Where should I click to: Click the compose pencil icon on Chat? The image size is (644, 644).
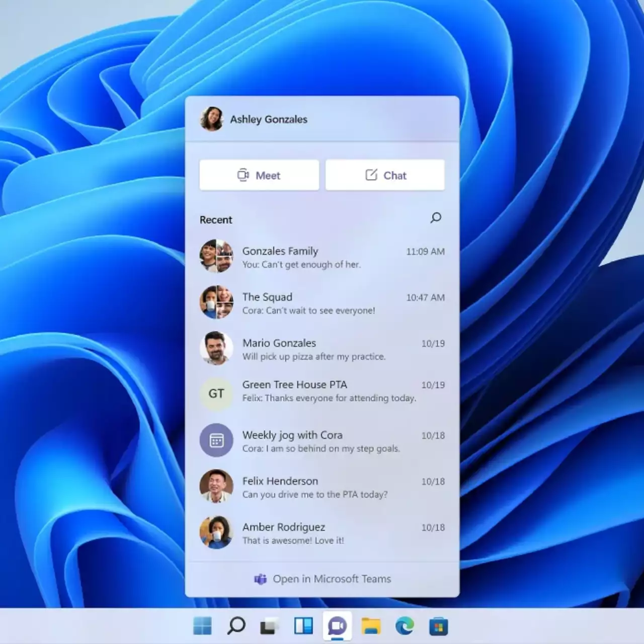click(x=371, y=175)
